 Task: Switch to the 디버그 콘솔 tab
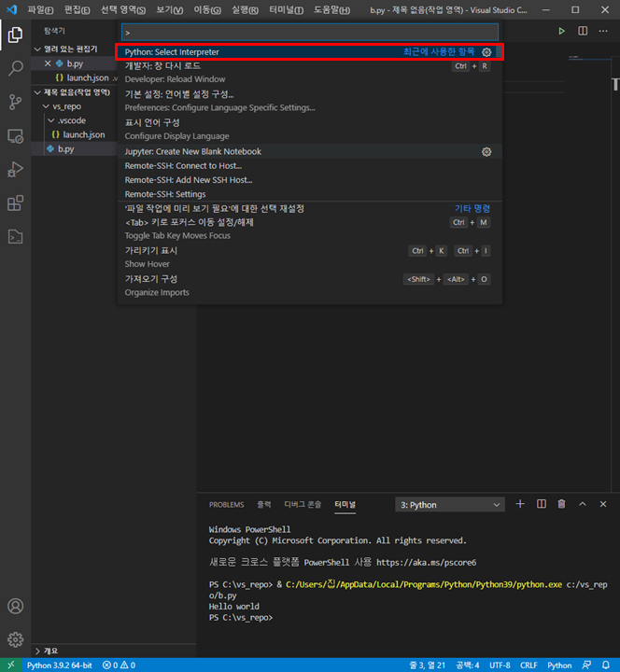pyautogui.click(x=303, y=504)
